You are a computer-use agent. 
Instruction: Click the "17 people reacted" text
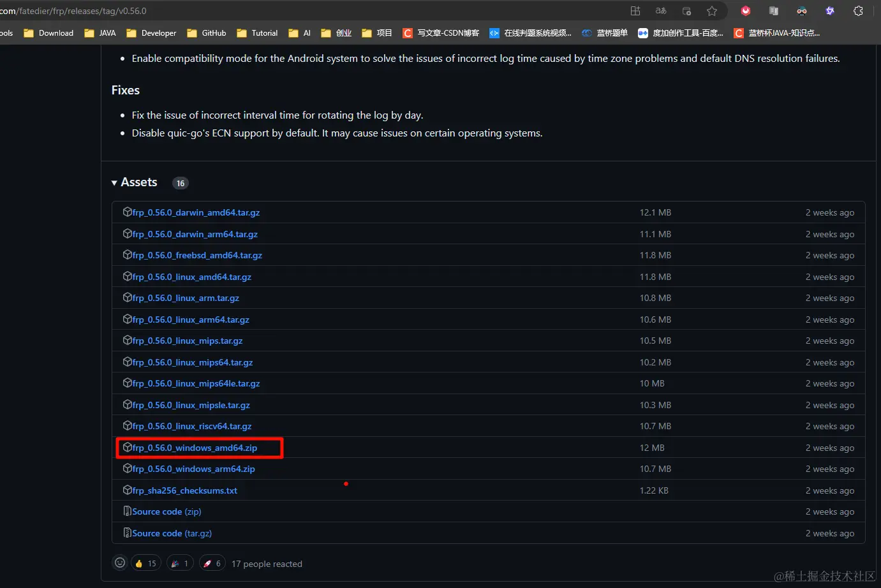(x=267, y=564)
